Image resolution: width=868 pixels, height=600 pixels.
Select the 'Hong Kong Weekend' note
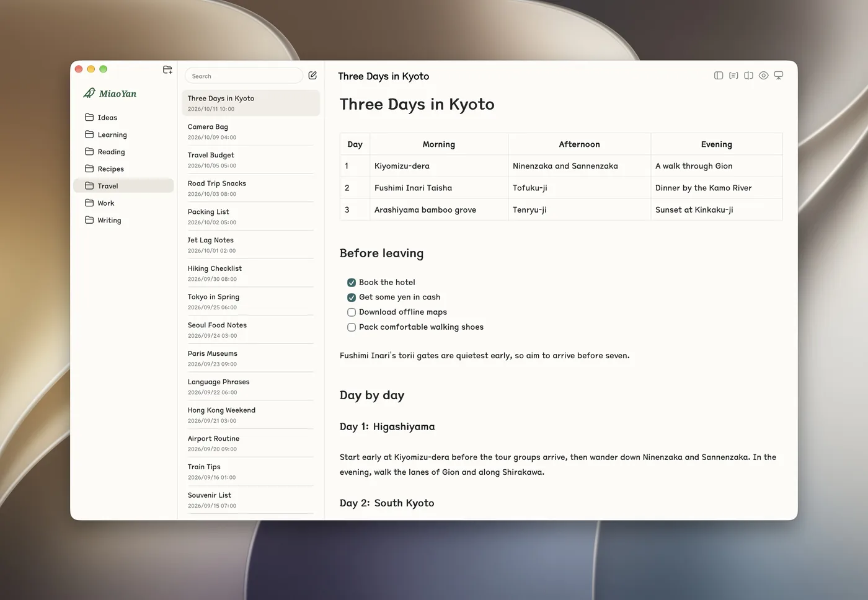coord(250,415)
